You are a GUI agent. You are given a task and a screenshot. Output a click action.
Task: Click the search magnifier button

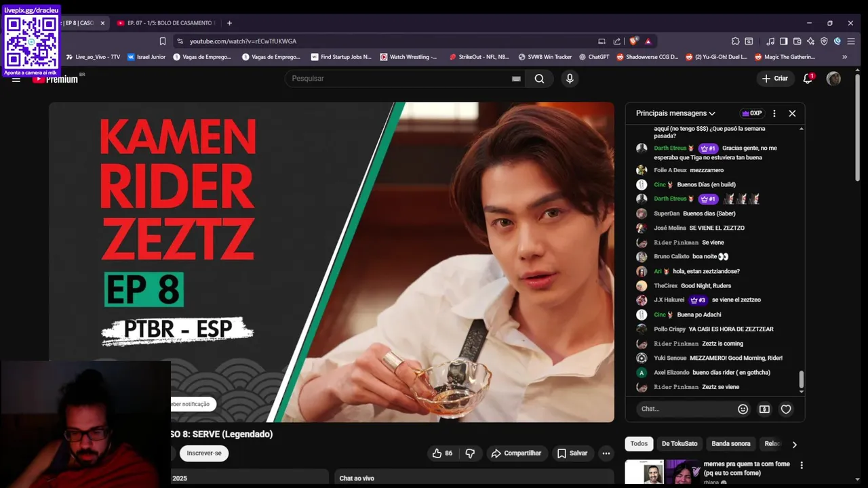coord(539,79)
